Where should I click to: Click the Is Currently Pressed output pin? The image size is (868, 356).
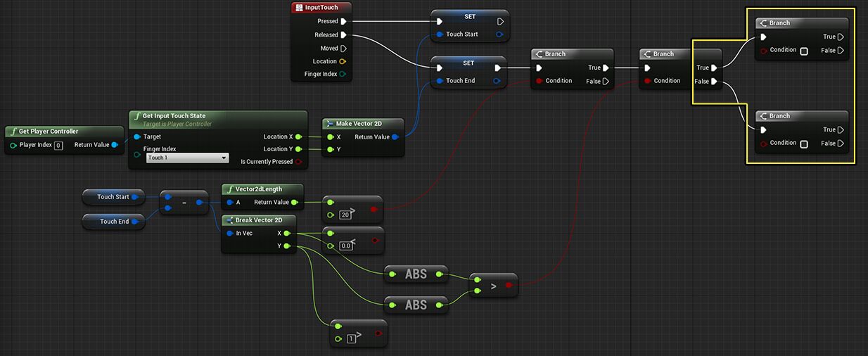(x=298, y=162)
